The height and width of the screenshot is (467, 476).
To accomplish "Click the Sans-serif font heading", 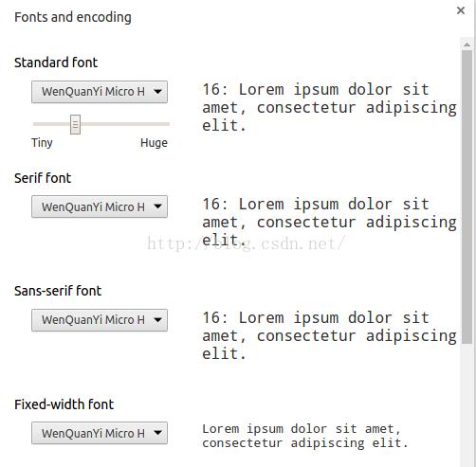I will (x=58, y=291).
